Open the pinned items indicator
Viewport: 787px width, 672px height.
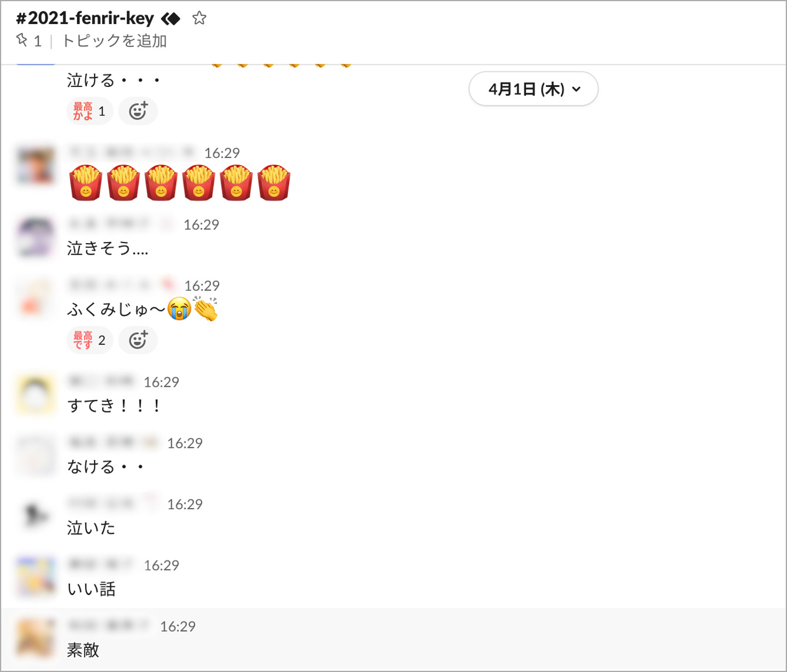tap(29, 41)
